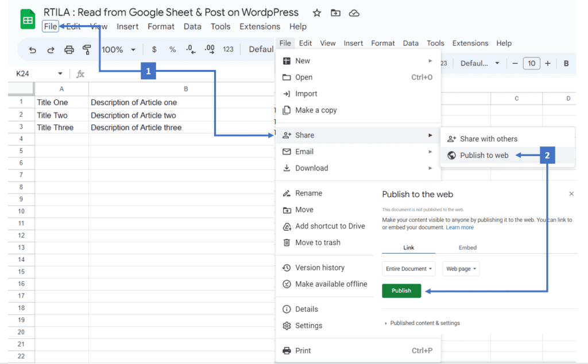
Task: Click the undo arrow in the toolbar
Action: tap(33, 49)
